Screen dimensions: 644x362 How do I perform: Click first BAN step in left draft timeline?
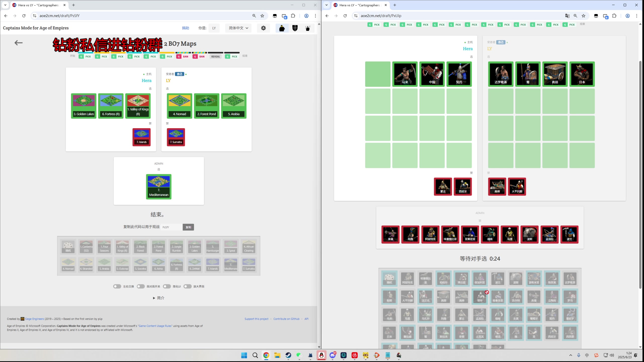(x=183, y=57)
